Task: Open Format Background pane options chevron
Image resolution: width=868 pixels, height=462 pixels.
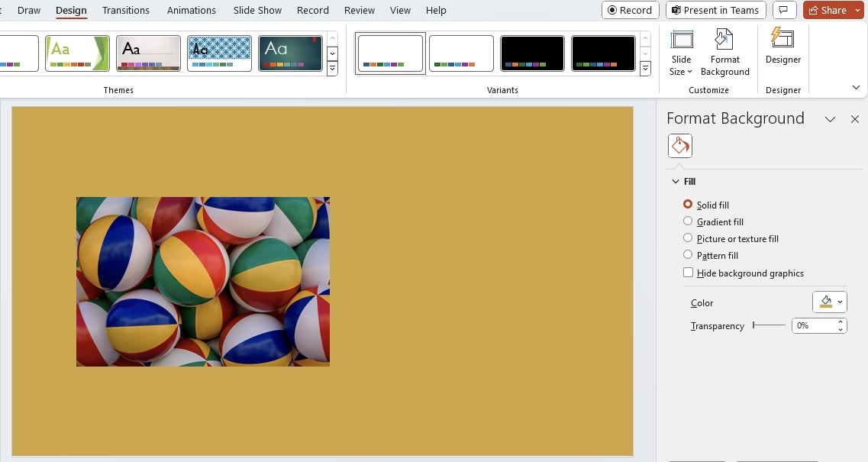Action: click(x=830, y=119)
